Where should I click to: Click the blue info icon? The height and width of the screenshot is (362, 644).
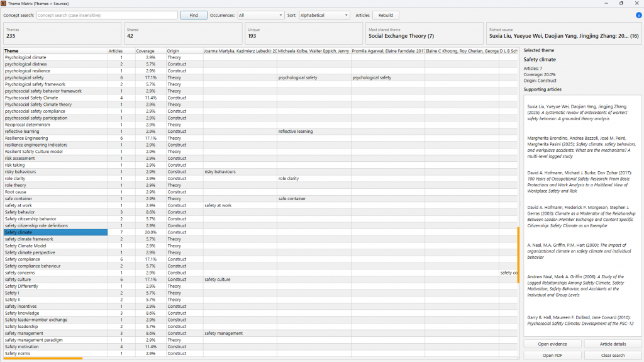(638, 15)
